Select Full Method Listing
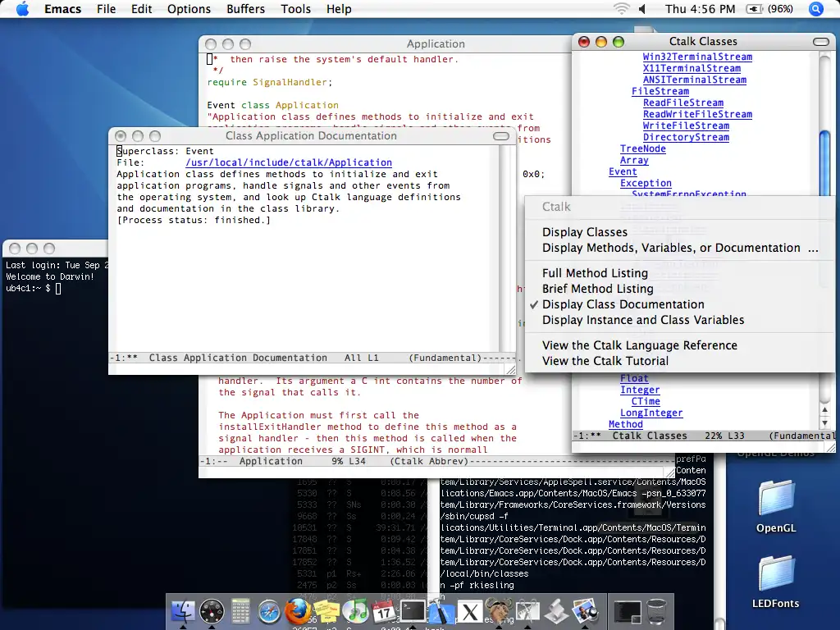 pyautogui.click(x=595, y=273)
